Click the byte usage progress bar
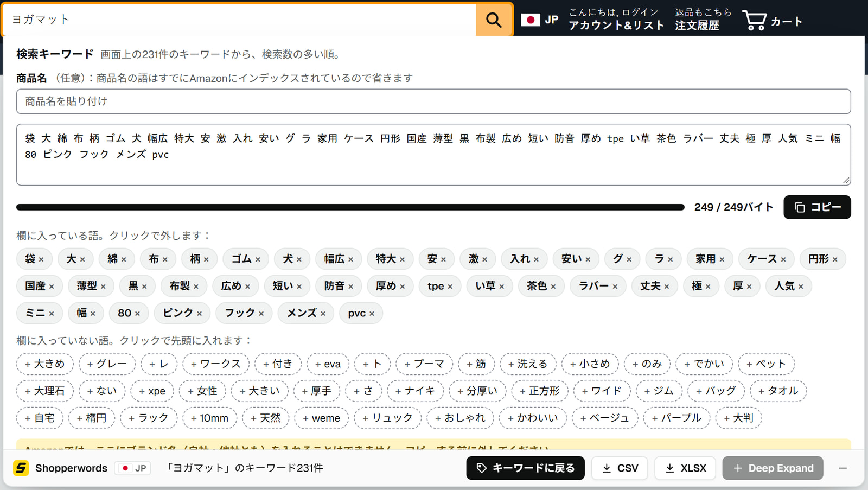 point(350,207)
